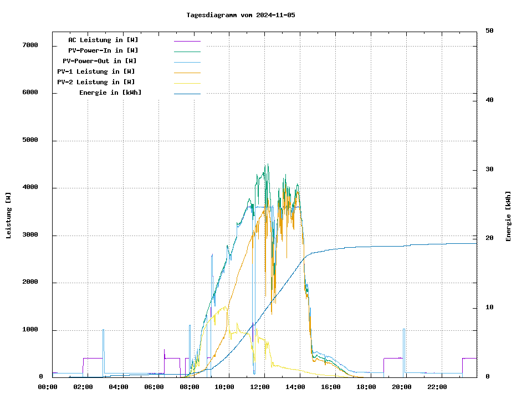Viewport: 532px width, 399px height.
Task: Click the 12:00 time label on x-axis
Action: 261,387
